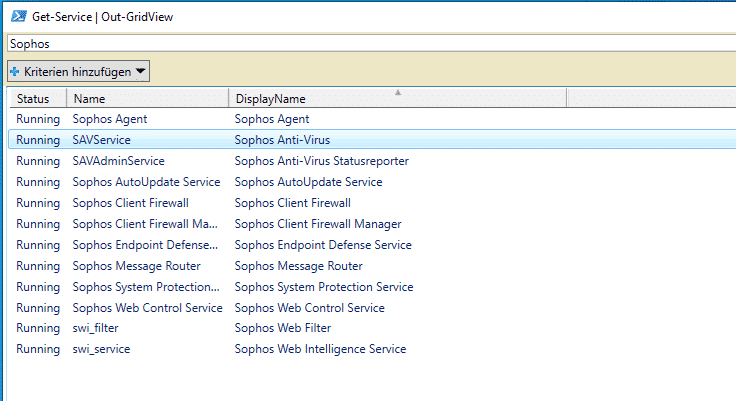
Task: Click the Sophos Anti-Virus display name
Action: click(x=282, y=140)
